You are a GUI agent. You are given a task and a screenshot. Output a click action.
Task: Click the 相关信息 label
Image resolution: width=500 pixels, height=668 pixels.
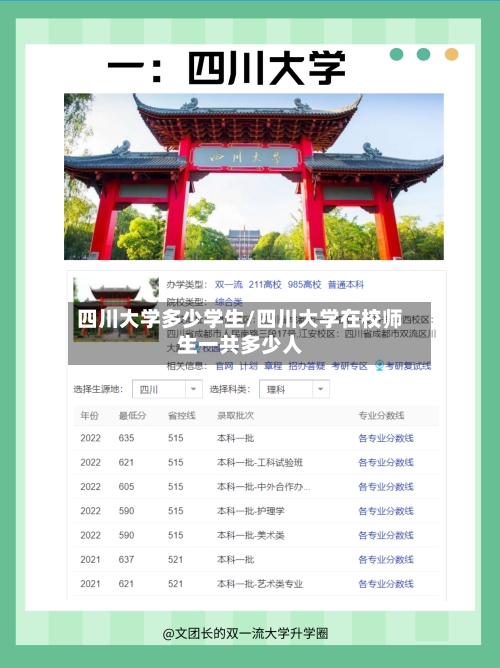pos(187,366)
